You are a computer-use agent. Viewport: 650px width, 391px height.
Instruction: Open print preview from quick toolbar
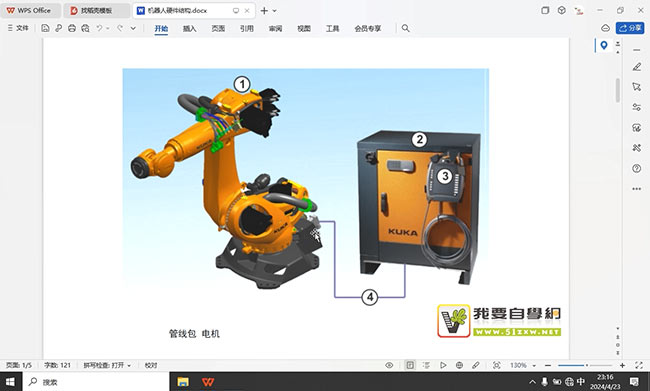coord(85,28)
